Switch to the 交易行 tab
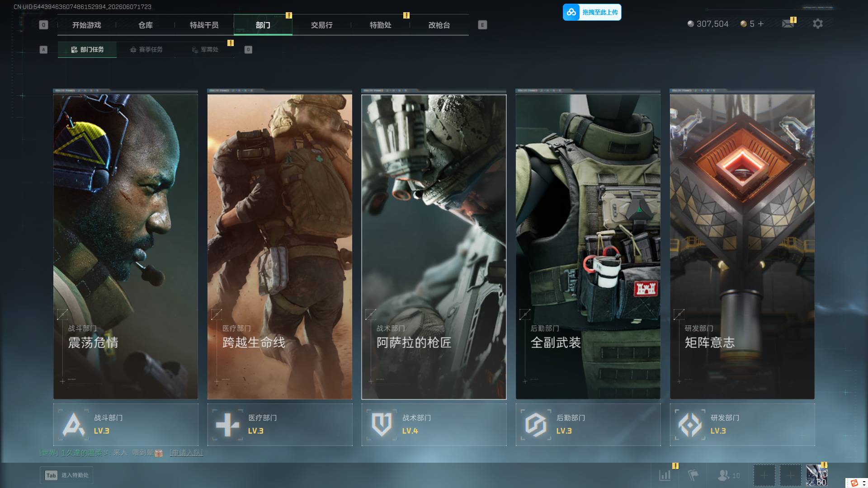 click(x=322, y=25)
